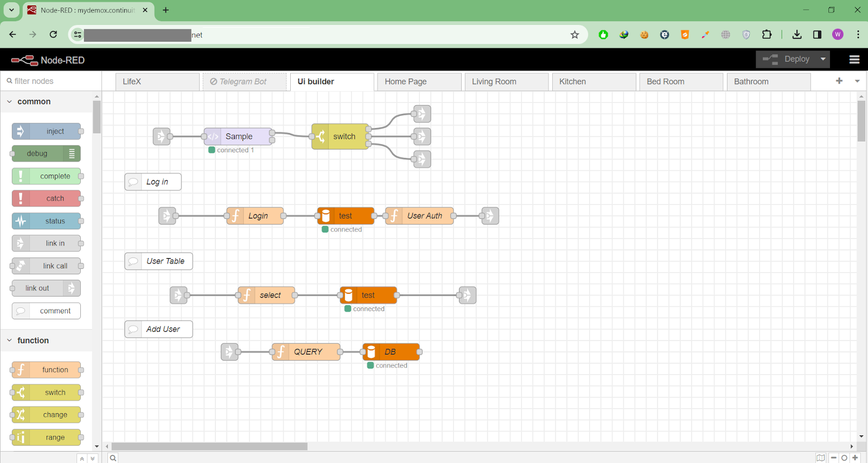Image resolution: width=868 pixels, height=463 pixels.
Task: Reload the browser page
Action: (x=53, y=35)
